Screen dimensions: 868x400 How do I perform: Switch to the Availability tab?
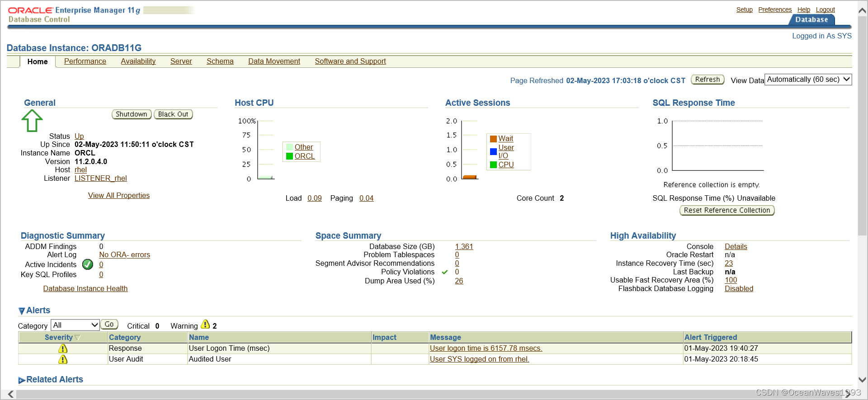point(138,61)
